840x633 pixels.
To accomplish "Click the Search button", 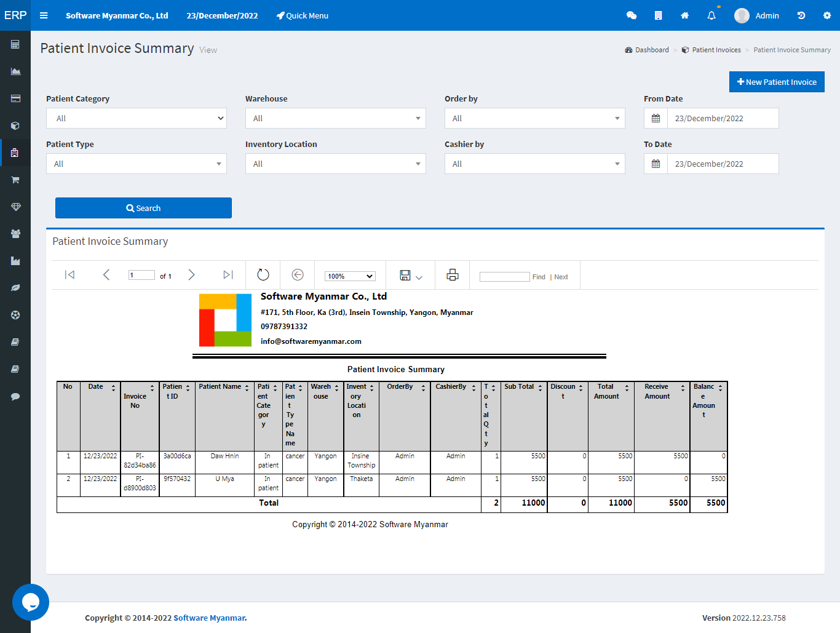I will pyautogui.click(x=143, y=208).
